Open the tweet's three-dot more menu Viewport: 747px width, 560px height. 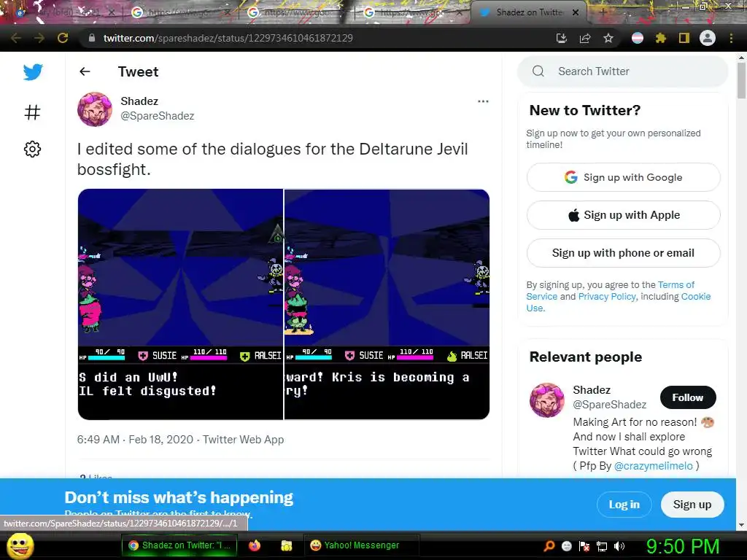[x=483, y=101]
